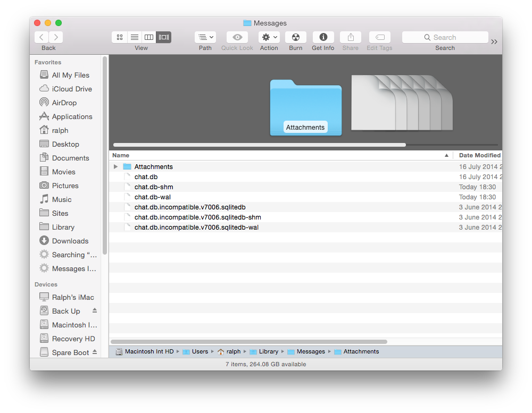Click the Share toolbar icon

coord(351,37)
